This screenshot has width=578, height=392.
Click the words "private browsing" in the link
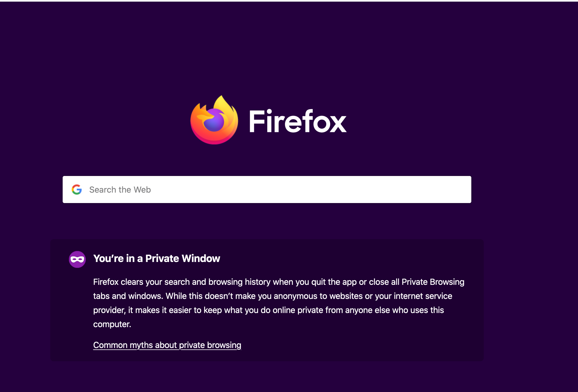[210, 345]
